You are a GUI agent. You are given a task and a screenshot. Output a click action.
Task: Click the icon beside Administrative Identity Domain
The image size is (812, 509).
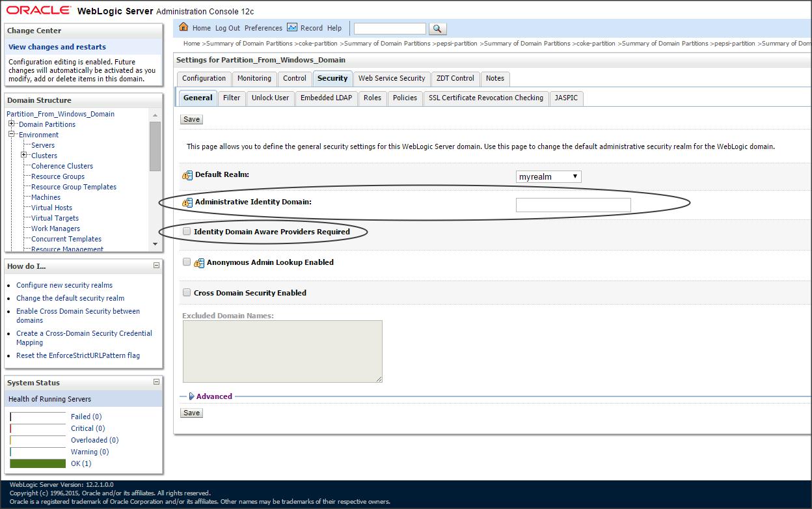187,202
